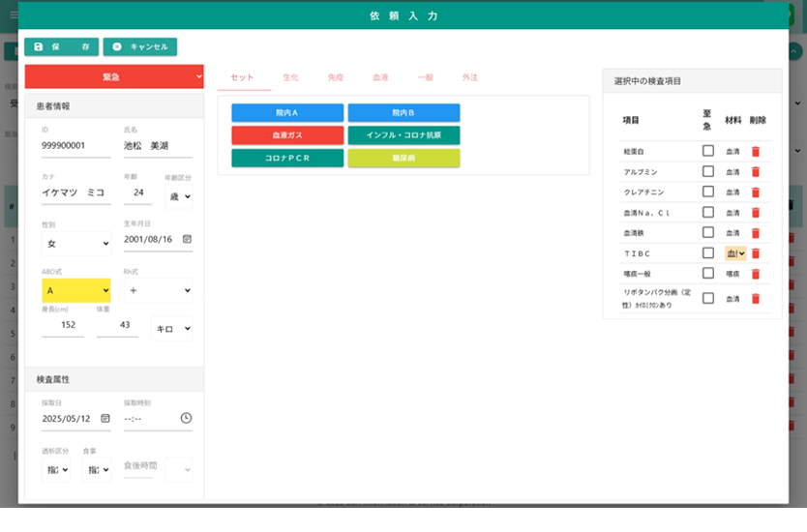
Task: Select the 血液 tab
Action: tap(380, 77)
